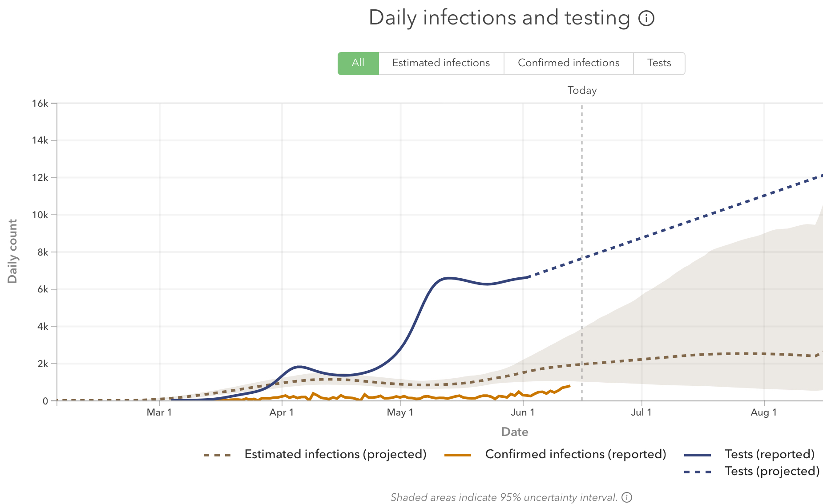Click the Daily infections and testing title
The width and height of the screenshot is (823, 504).
point(499,18)
